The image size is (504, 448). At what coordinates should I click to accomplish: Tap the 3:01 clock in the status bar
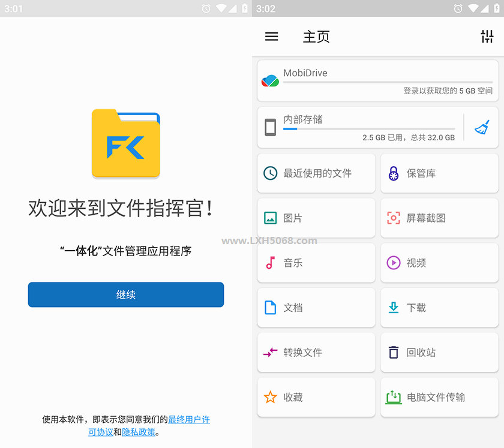13,8
